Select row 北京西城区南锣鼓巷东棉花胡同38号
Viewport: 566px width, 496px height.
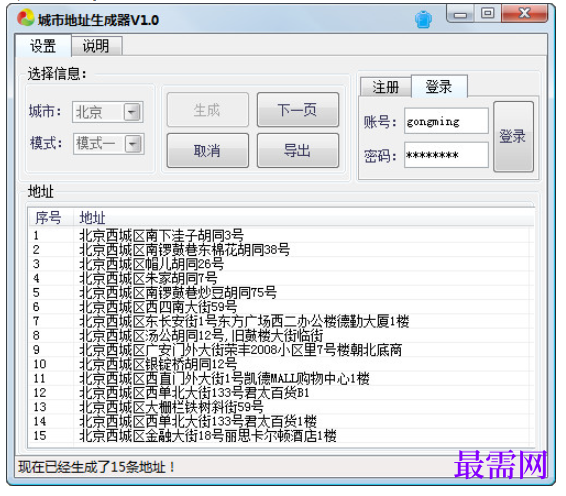[281, 250]
